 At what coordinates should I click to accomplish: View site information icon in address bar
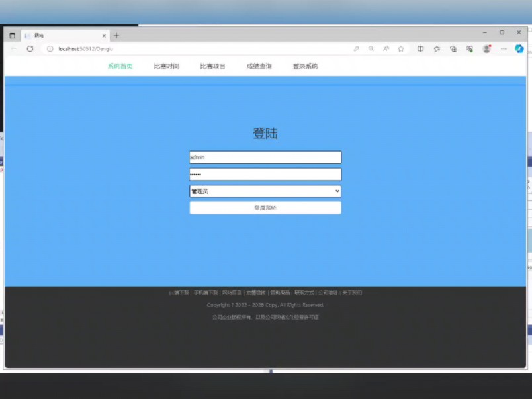[x=50, y=49]
